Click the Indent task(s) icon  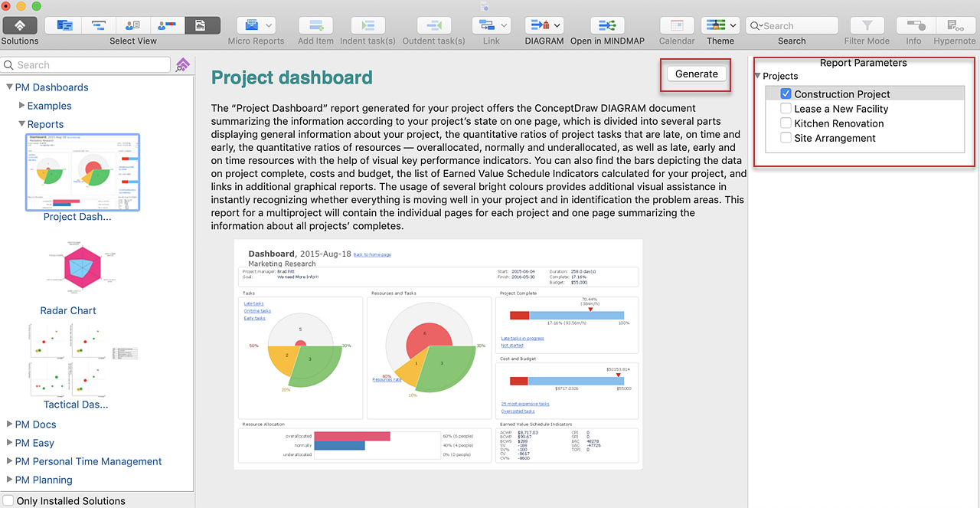(x=367, y=25)
